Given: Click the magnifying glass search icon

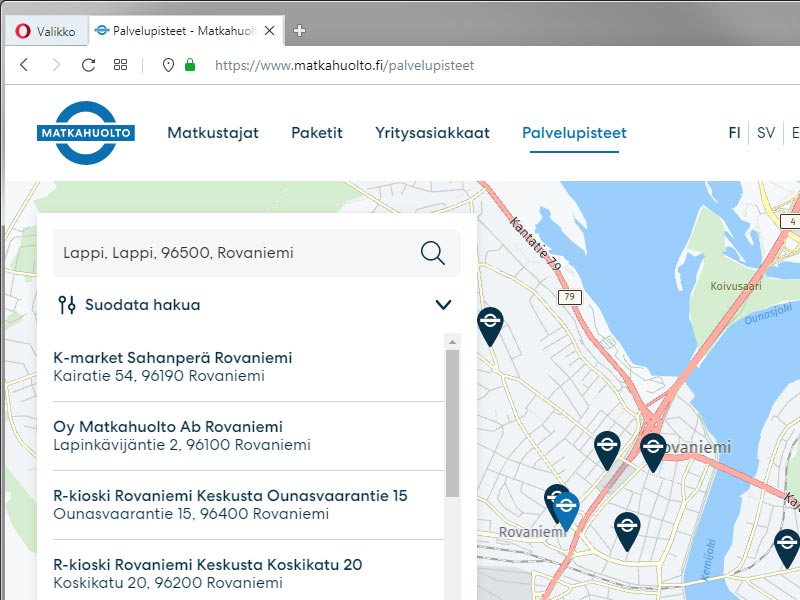Looking at the screenshot, I should tap(433, 253).
